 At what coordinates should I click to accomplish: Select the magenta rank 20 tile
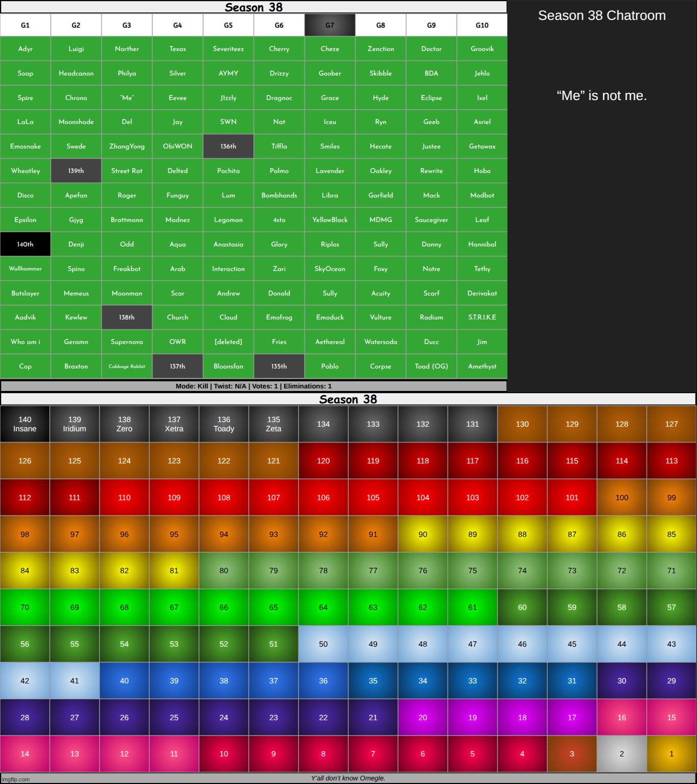pyautogui.click(x=422, y=717)
